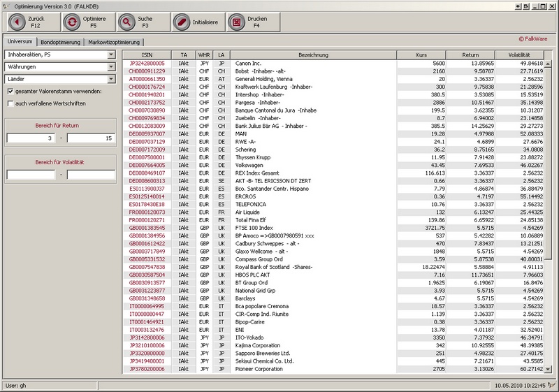Screen dimensions: 559x392
Task: Toggle auch verfallene Wertschriften checkbox
Action: pos(10,103)
